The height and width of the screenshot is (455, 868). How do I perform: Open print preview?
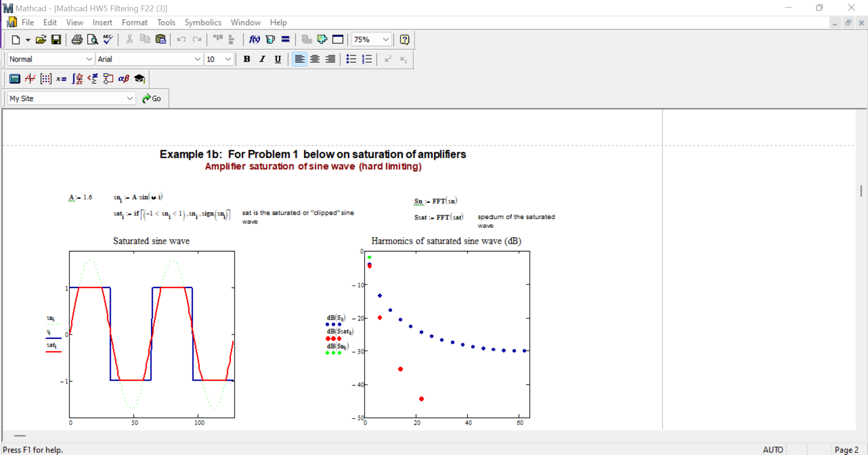(x=92, y=40)
